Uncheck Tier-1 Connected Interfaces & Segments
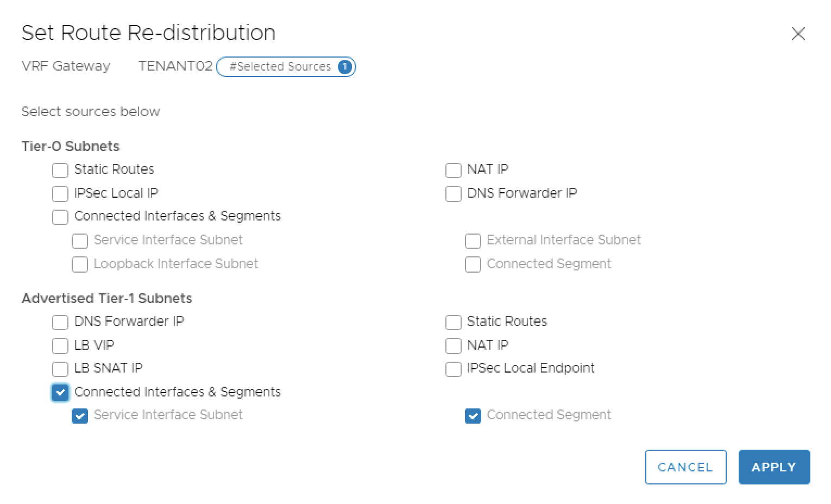This screenshot has width=831, height=504. (x=60, y=392)
